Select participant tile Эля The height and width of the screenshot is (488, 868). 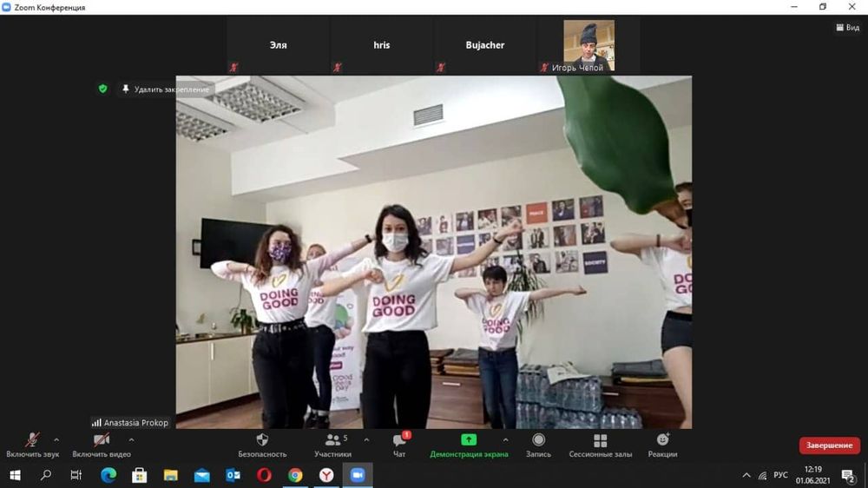[x=278, y=45]
